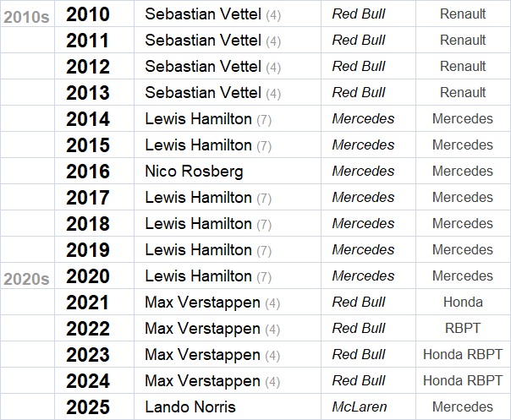Image resolution: width=511 pixels, height=420 pixels.
Task: Click Mercedes engine in the 2025 row
Action: 463,407
